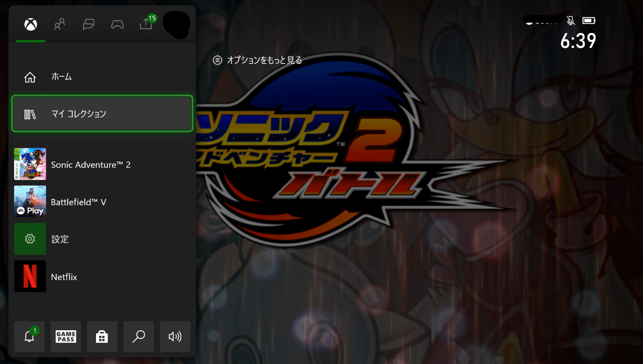
Task: Click the muted microphone status icon
Action: (571, 20)
